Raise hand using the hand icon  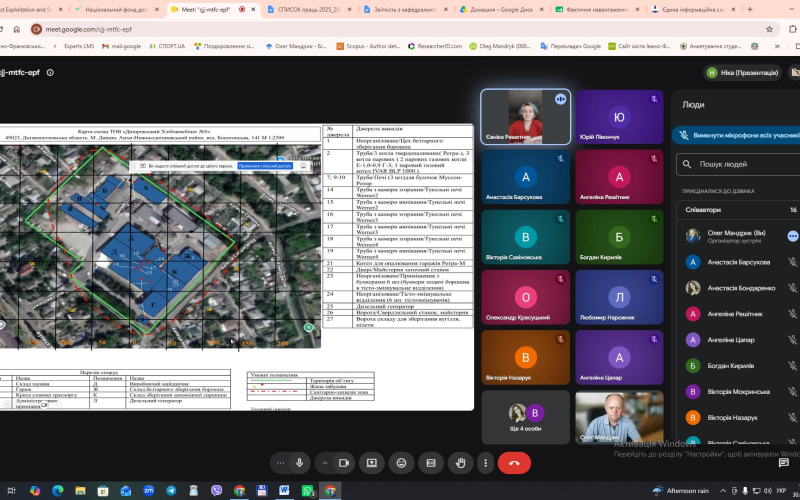pos(461,463)
